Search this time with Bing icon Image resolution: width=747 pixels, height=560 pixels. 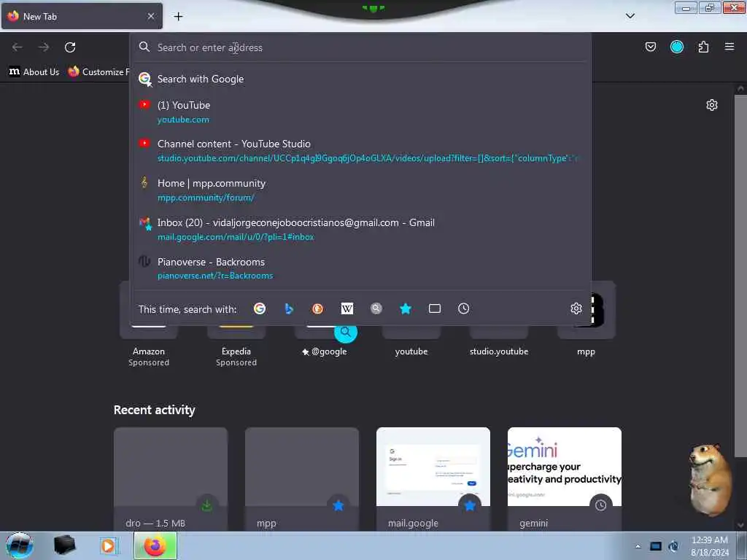pyautogui.click(x=289, y=308)
